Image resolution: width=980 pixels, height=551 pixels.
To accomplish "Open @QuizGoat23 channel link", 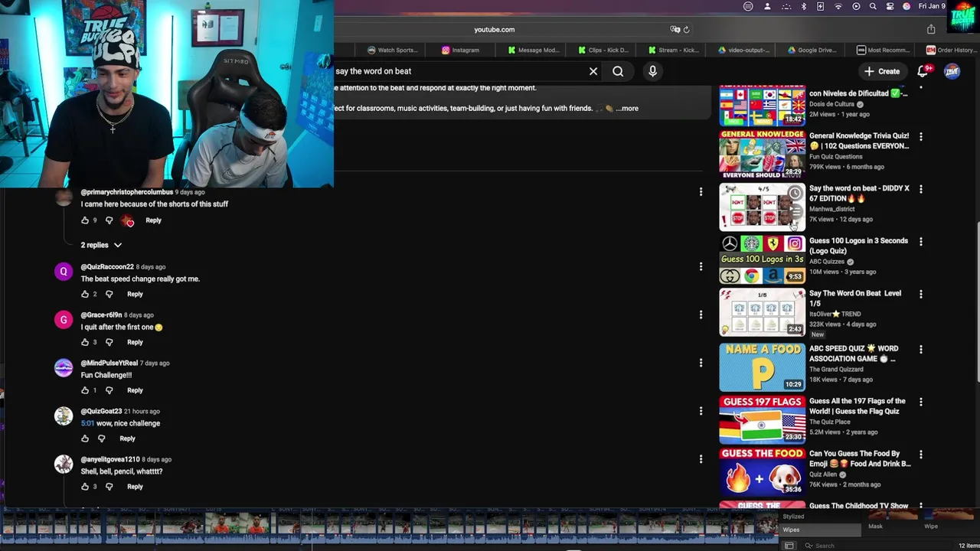I will pyautogui.click(x=101, y=411).
